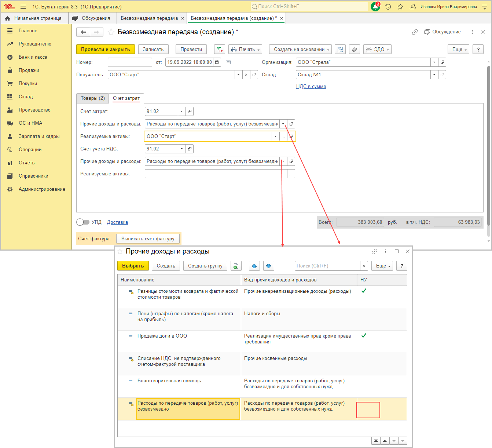
Task: Select Счет затрат tab
Action: (126, 98)
